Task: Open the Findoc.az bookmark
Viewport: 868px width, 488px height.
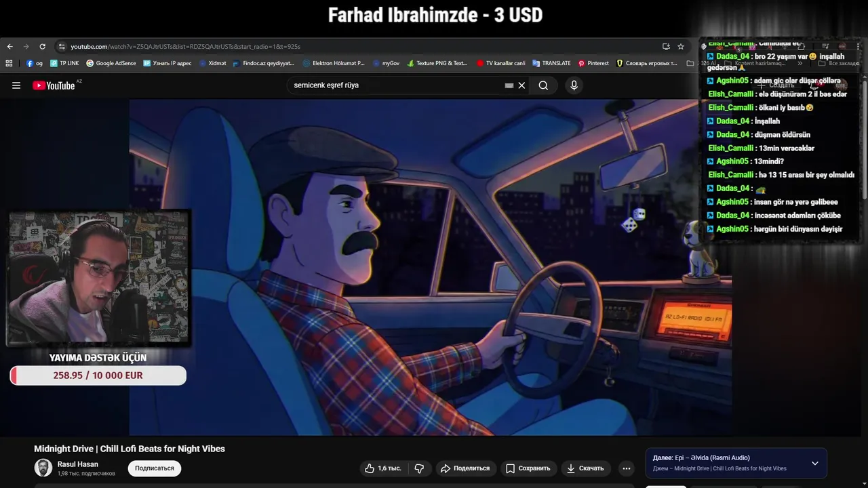Action: point(263,63)
